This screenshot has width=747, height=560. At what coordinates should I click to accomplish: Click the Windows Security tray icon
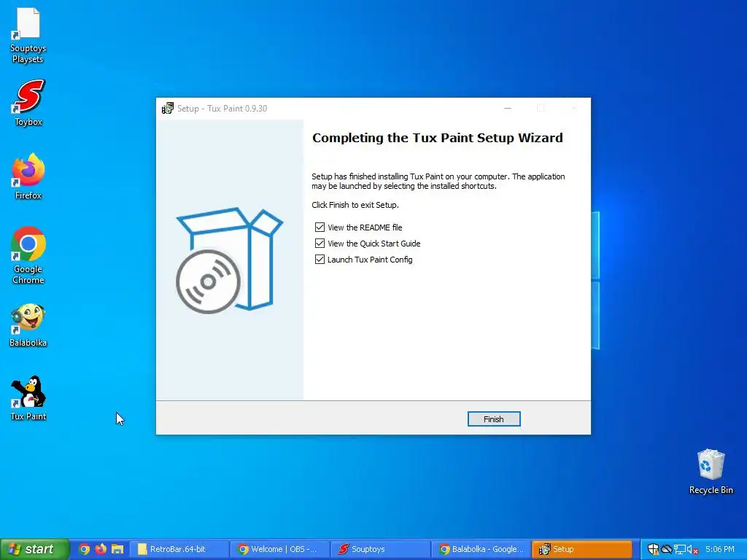[653, 549]
